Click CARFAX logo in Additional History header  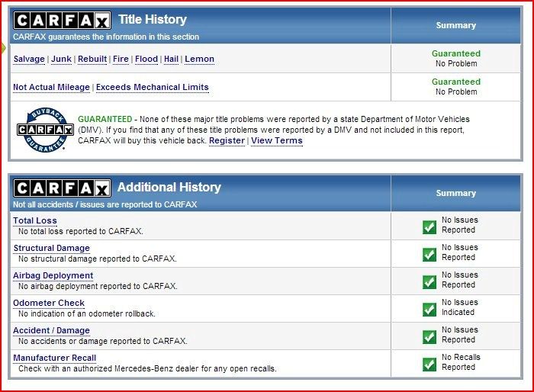[62, 188]
